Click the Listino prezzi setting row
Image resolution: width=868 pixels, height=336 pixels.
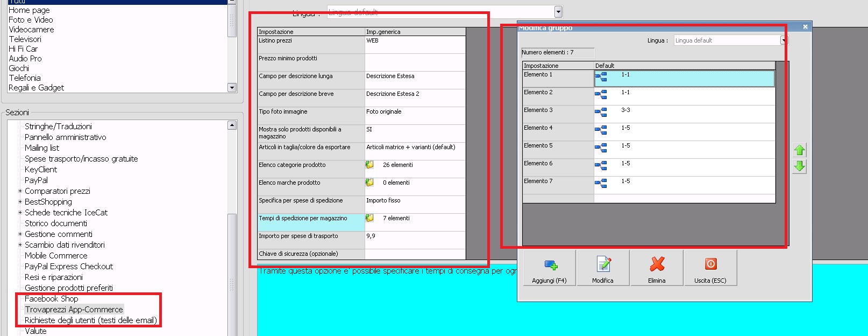point(361,45)
